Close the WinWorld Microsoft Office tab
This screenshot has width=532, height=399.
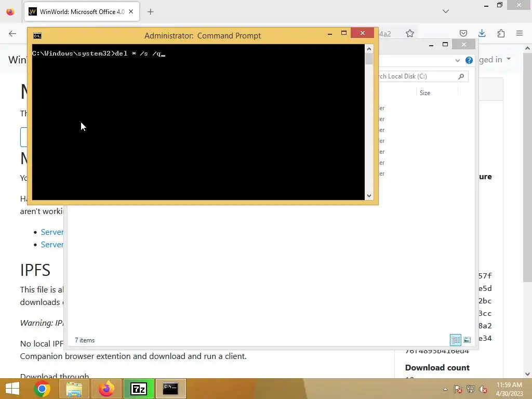131,11
